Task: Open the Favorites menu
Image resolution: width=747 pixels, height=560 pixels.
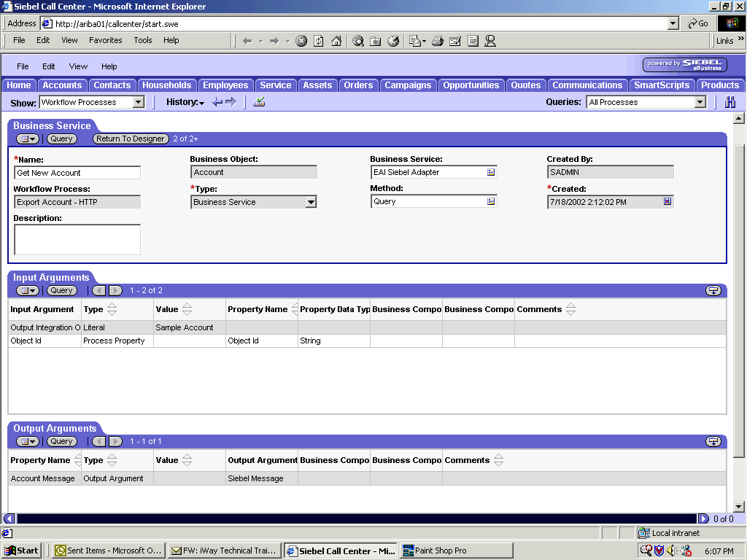Action: 105,40
